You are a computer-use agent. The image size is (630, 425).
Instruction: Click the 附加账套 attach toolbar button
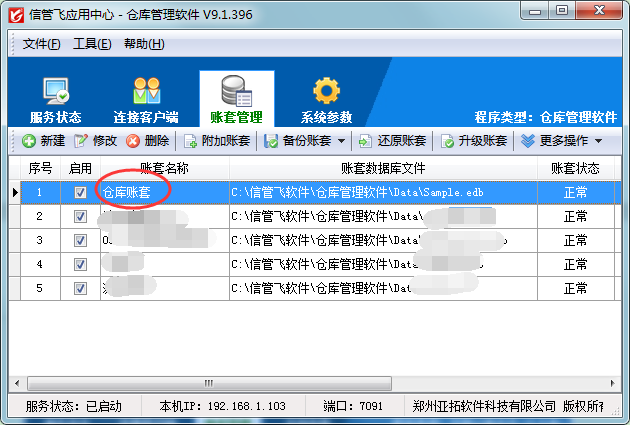click(217, 141)
